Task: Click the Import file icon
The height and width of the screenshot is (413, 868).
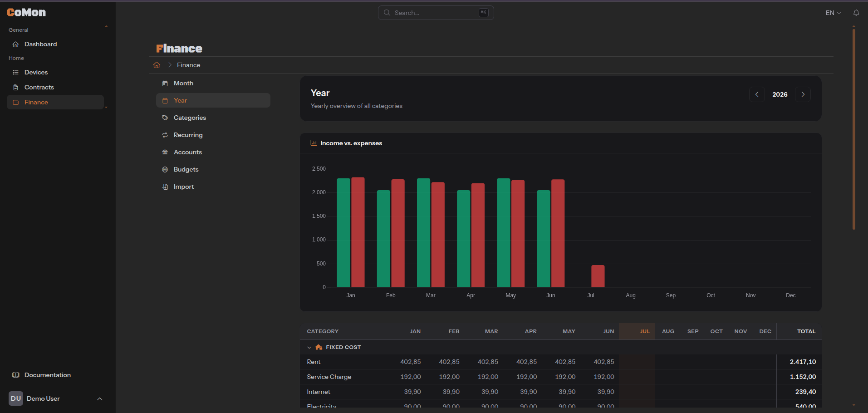Action: pyautogui.click(x=165, y=187)
